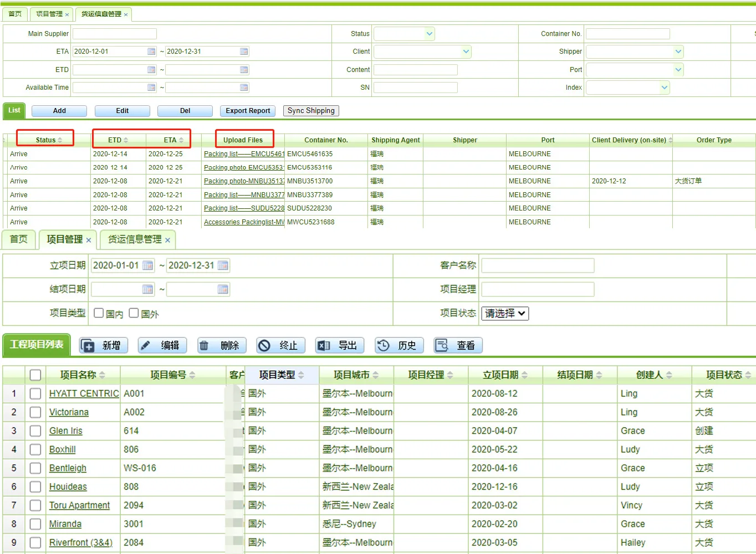This screenshot has height=554, width=756.
Task: Click the 查看 view icon
Action: point(442,346)
